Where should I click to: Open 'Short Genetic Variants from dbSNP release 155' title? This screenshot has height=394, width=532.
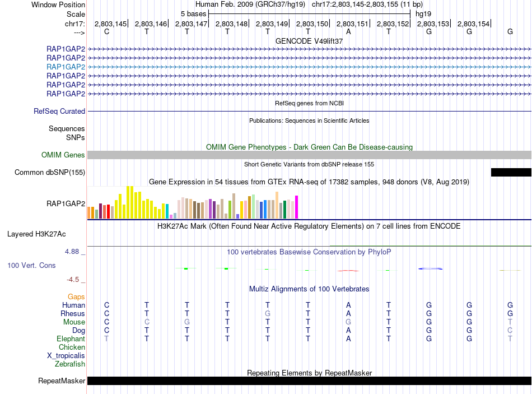[x=309, y=164]
